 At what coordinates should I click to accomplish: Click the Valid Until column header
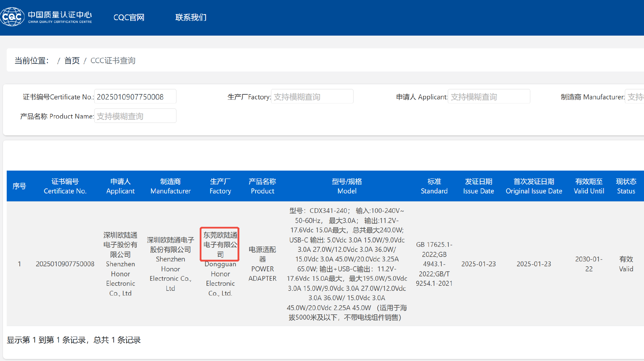tap(589, 186)
